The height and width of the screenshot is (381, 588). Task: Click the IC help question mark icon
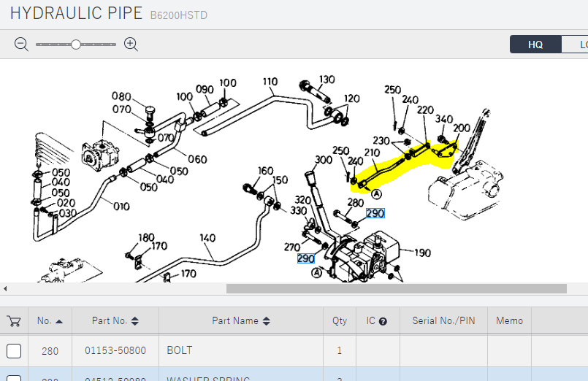pos(383,321)
